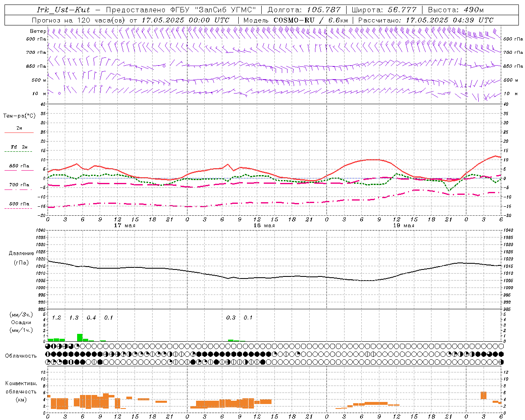Click the pink dash-dot line under the 500 гПа legend
Screen dimensions: 525x420
(18, 209)
